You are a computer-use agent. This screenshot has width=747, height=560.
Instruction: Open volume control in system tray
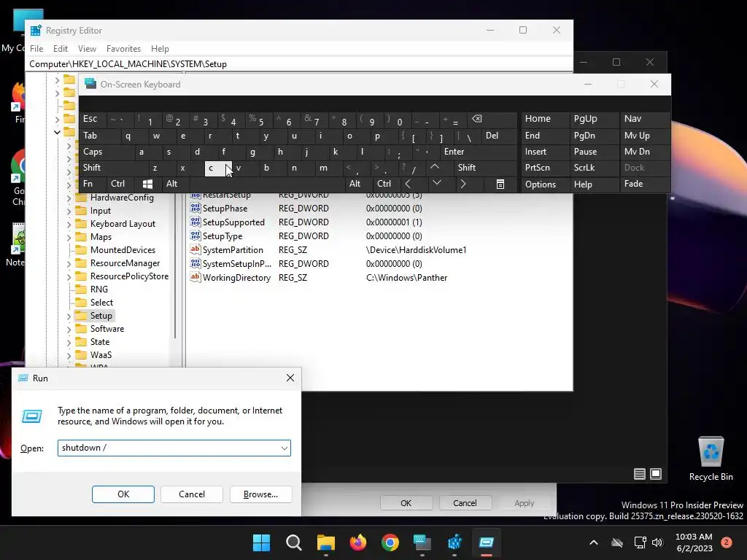point(657,542)
